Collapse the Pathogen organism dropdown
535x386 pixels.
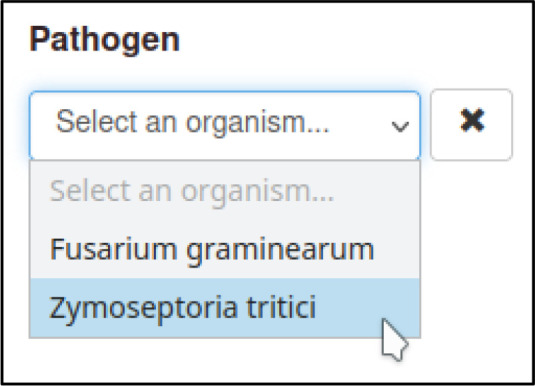pos(225,125)
